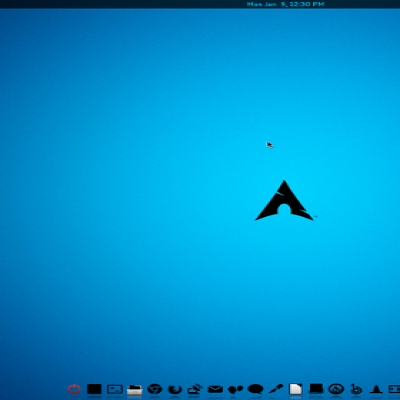Click the Arch Linux logo on desktop
Screen dimensions: 400x400
click(x=284, y=200)
